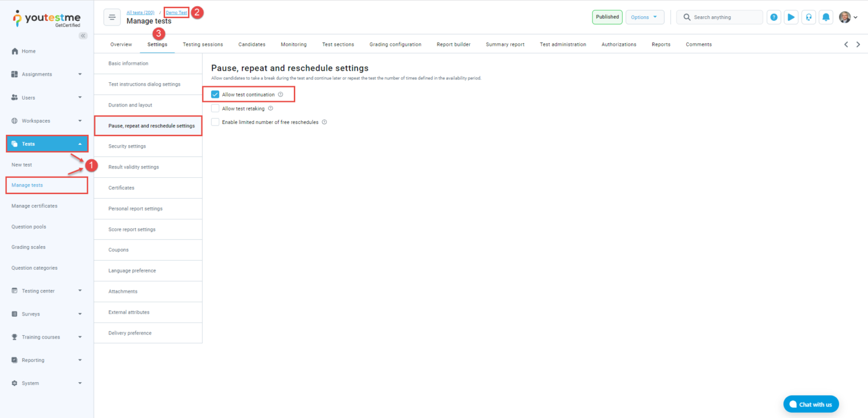
Task: Enable Allow test retaking checkbox
Action: pyautogui.click(x=215, y=108)
